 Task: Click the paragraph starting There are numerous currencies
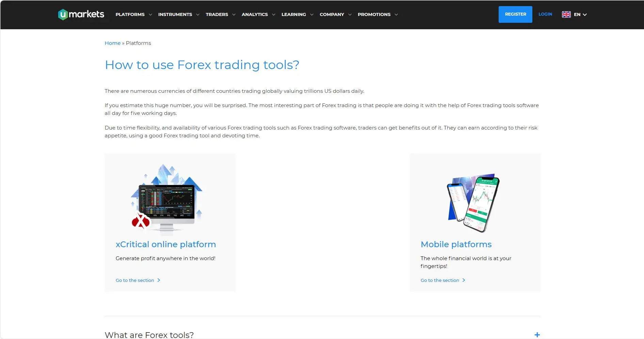(234, 91)
